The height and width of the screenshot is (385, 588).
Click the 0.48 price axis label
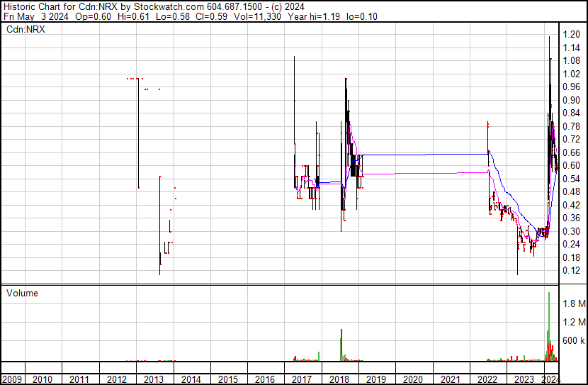pos(572,191)
